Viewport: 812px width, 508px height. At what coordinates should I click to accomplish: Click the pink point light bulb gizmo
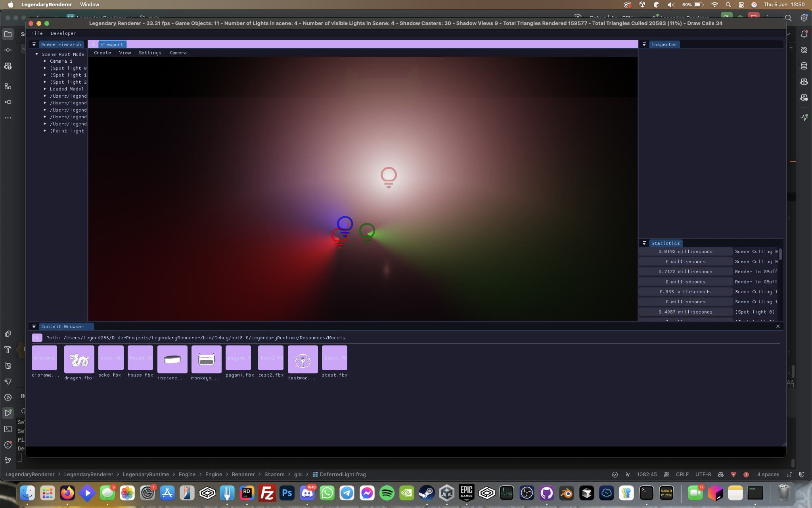[x=389, y=177]
